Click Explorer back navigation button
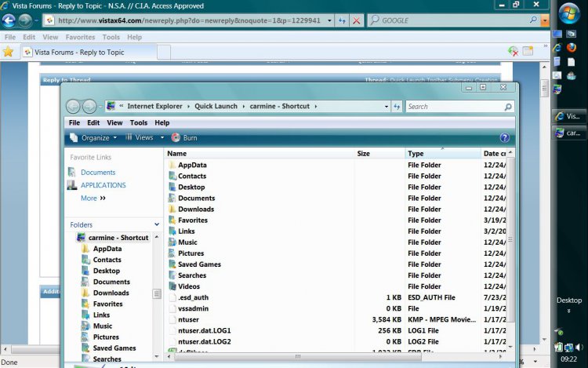588x368 pixels. tap(73, 107)
